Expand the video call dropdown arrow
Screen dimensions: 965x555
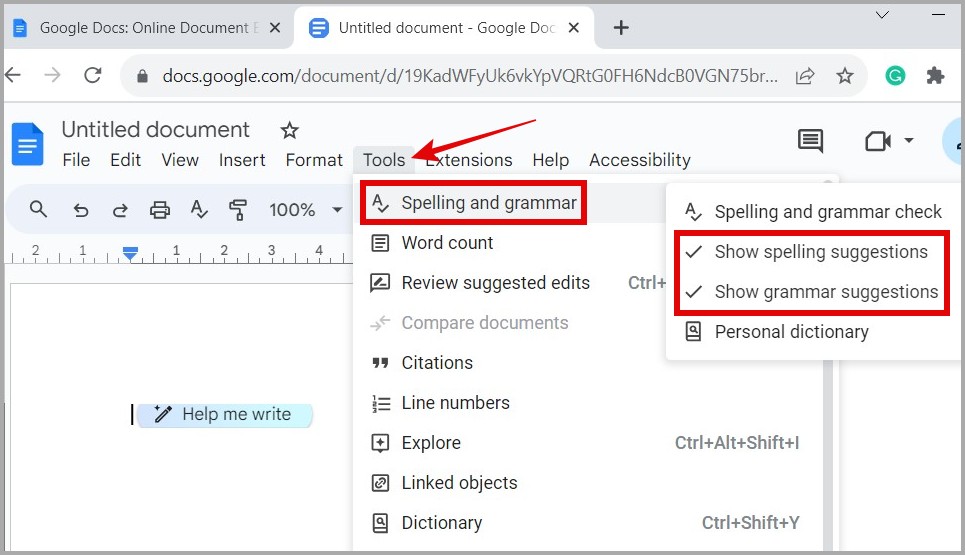(908, 141)
